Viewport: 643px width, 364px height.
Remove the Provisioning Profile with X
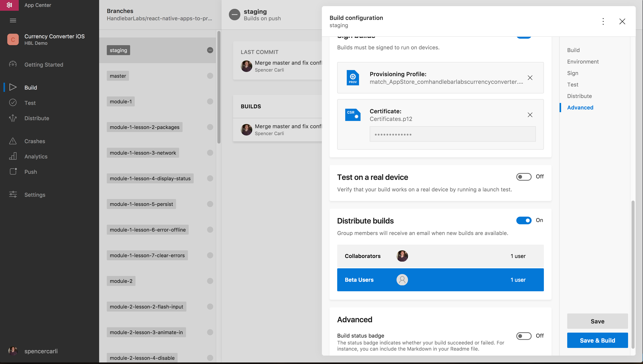(530, 78)
